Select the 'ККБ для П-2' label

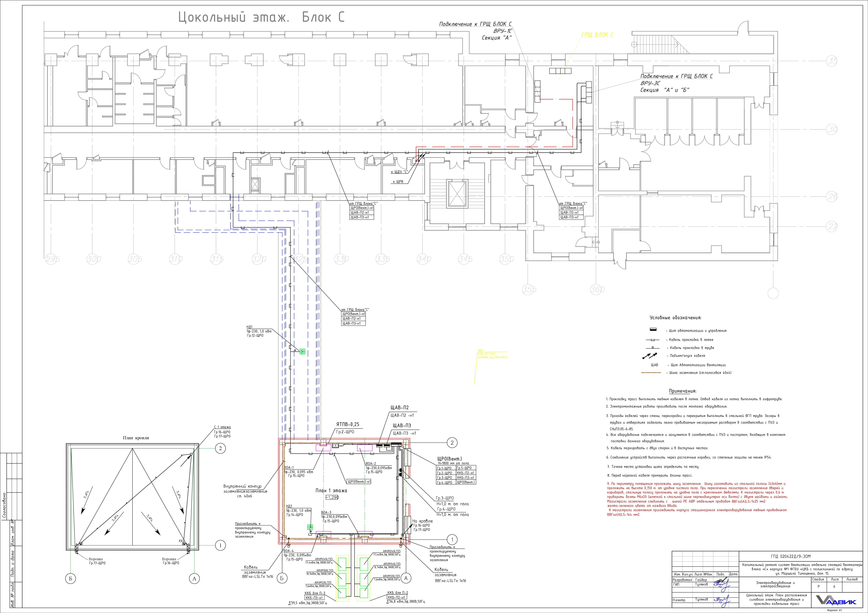pos(397,593)
